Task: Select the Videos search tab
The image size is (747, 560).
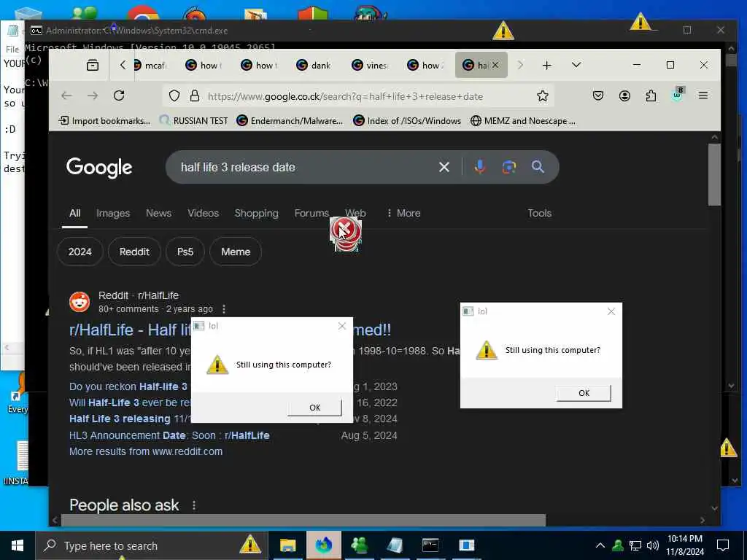Action: 203,213
